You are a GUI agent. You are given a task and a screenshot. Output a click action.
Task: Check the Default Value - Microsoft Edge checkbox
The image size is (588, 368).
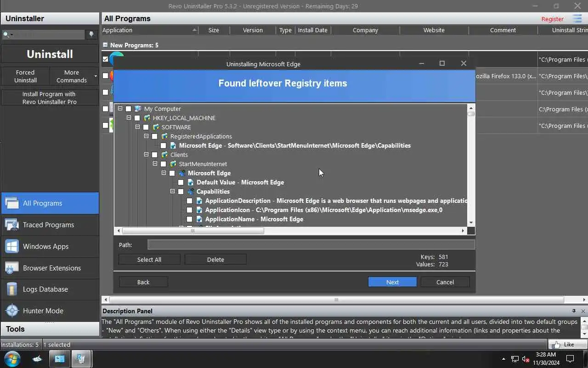click(181, 183)
